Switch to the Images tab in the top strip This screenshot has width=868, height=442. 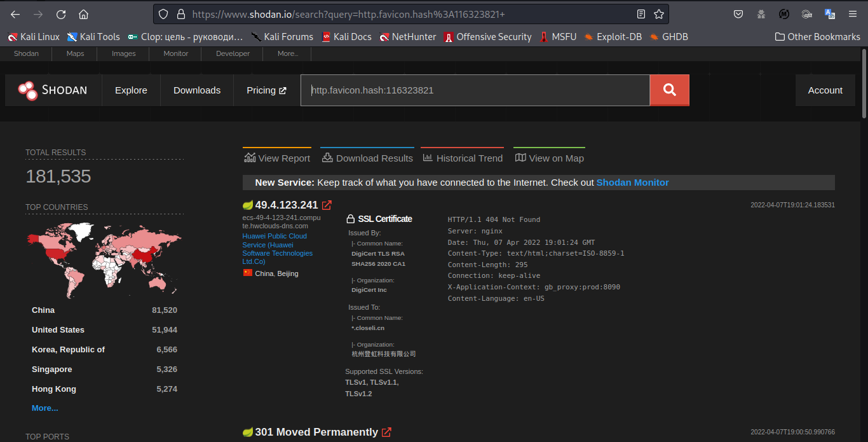[x=123, y=53]
